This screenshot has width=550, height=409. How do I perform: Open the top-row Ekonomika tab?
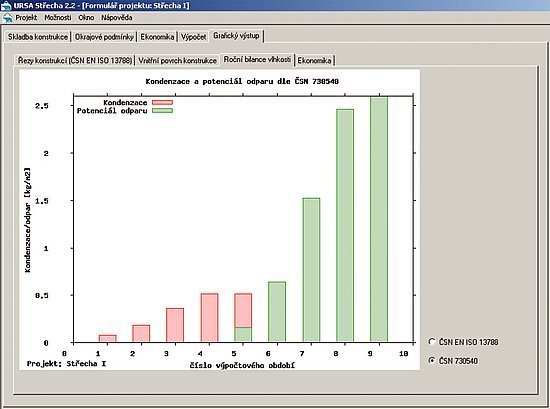(x=157, y=37)
